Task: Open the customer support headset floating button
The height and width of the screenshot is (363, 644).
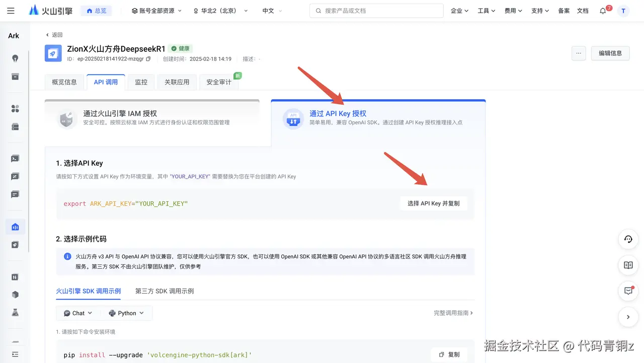Action: pyautogui.click(x=628, y=239)
